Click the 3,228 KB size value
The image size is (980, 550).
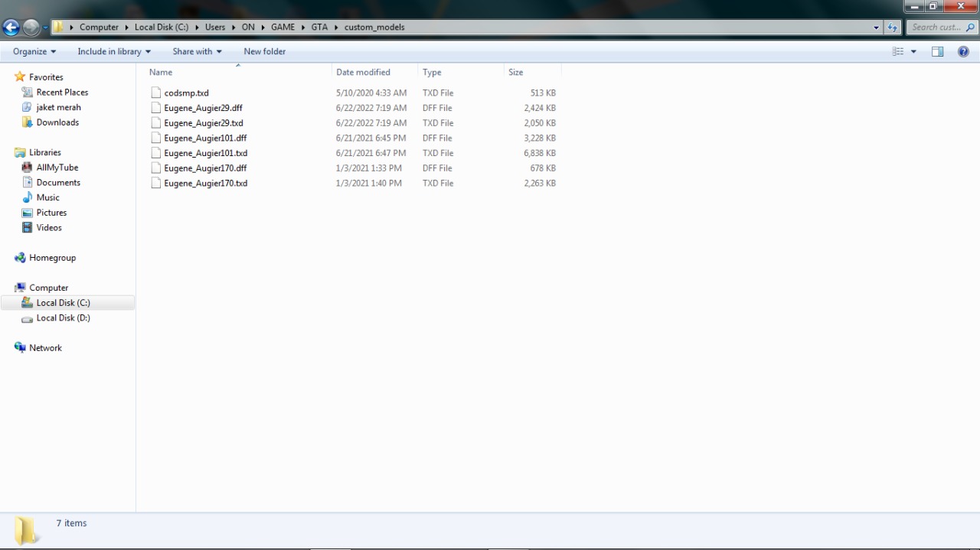pyautogui.click(x=540, y=138)
